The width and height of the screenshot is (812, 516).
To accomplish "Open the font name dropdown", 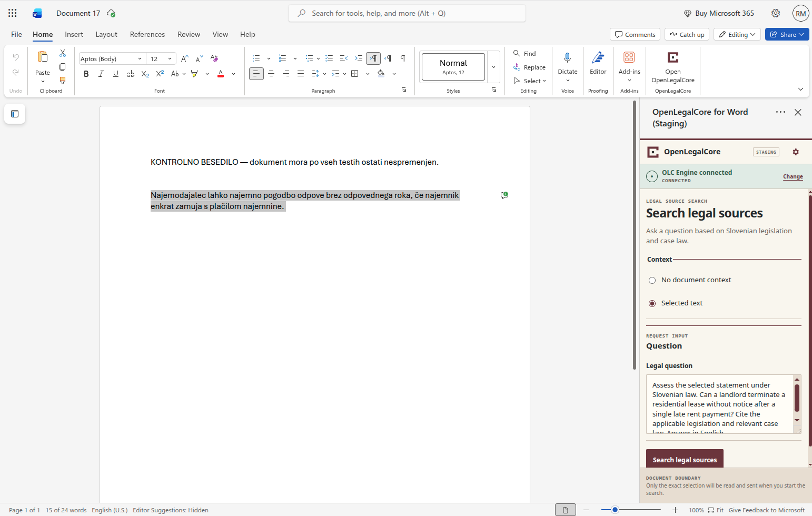I will point(140,59).
